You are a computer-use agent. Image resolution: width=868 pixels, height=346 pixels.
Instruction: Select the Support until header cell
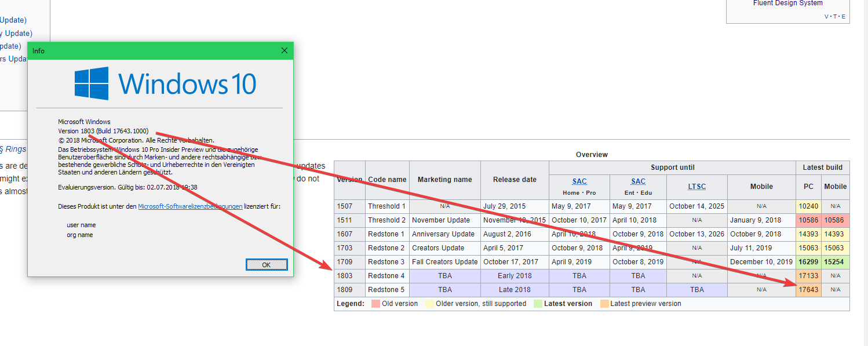(x=672, y=167)
